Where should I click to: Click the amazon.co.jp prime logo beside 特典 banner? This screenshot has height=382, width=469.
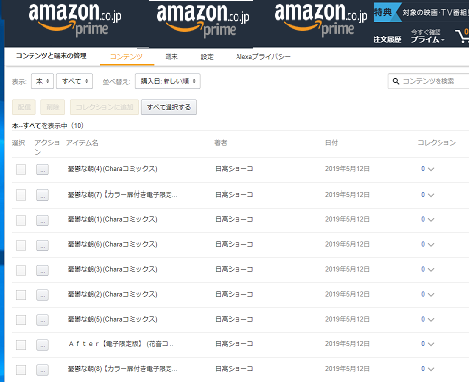[x=321, y=20]
